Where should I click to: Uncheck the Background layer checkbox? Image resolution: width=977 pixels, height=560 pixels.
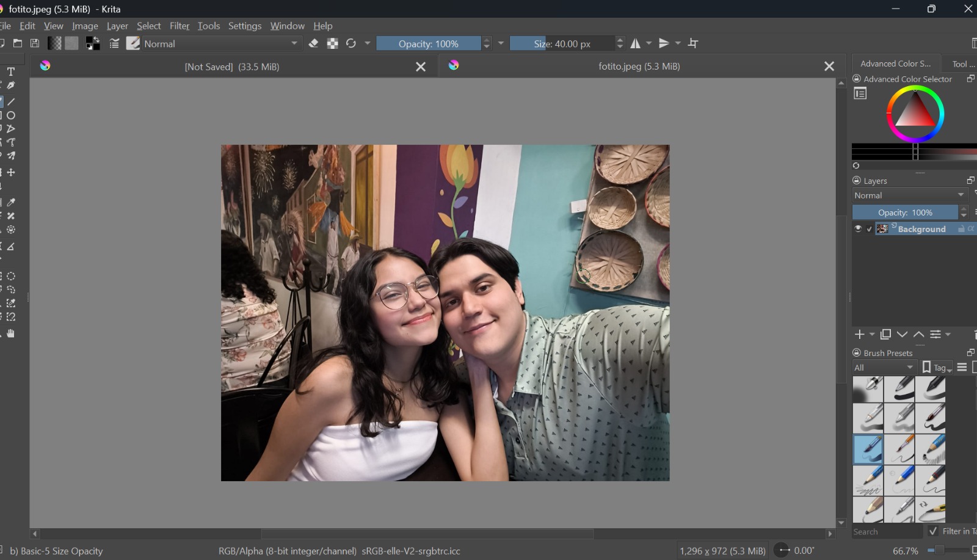coord(868,228)
